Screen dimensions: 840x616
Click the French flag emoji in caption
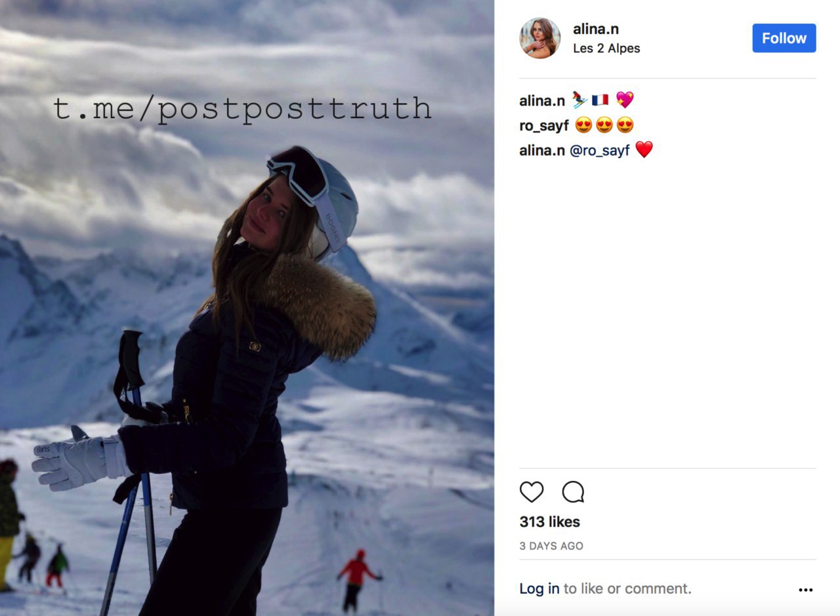point(600,100)
